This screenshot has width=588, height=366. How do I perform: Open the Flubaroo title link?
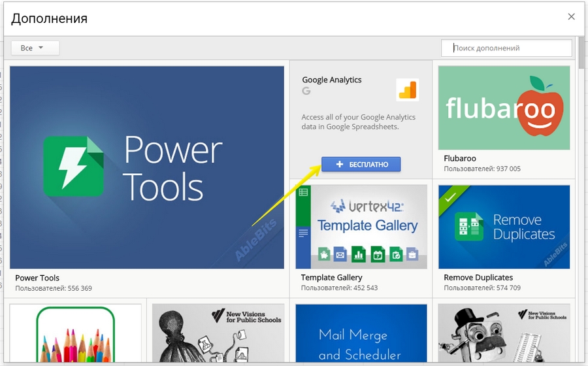460,158
